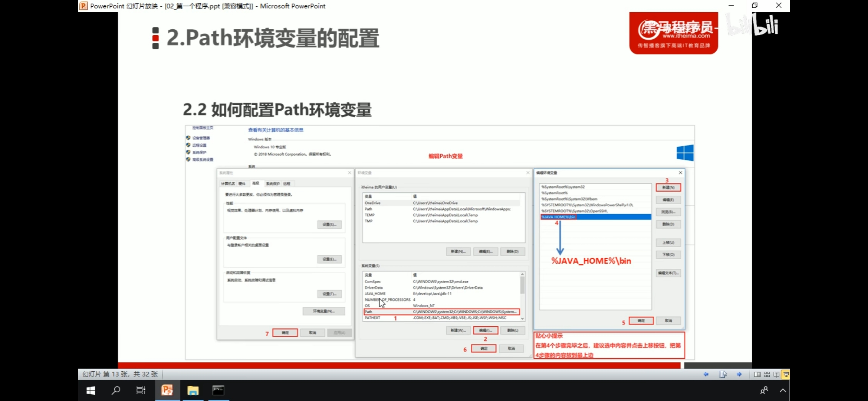Restore down the PowerPoint window
The height and width of the screenshot is (401, 868).
(x=754, y=6)
